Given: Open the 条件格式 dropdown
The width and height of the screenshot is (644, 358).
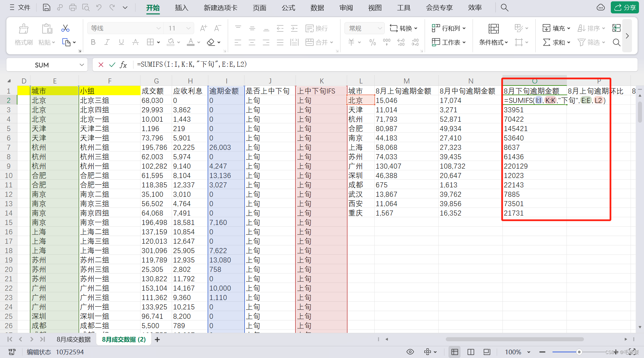Looking at the screenshot, I should 493,42.
